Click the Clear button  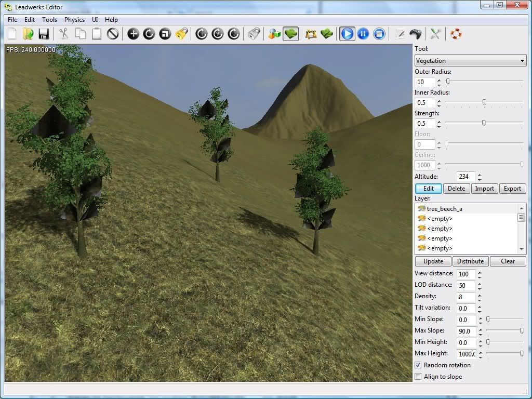point(508,261)
